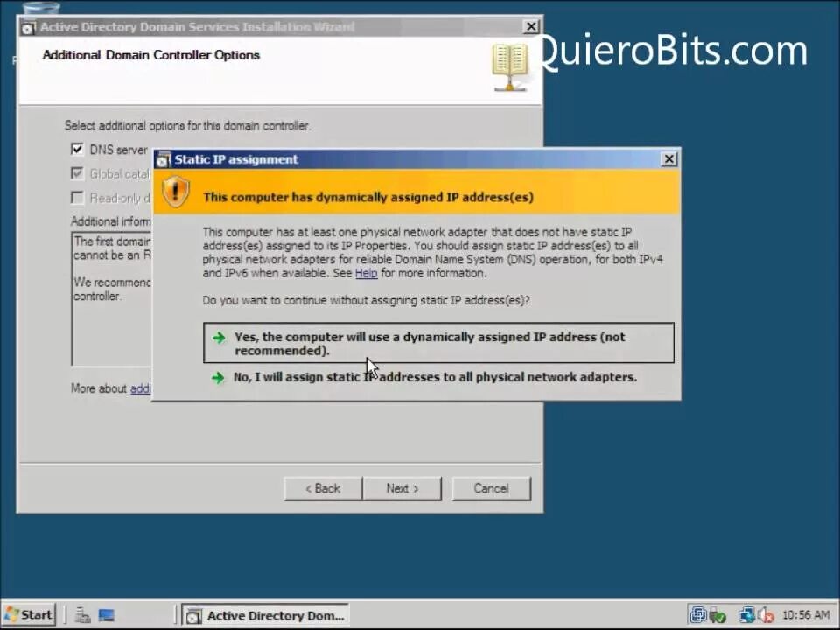The width and height of the screenshot is (840, 630).
Task: Click the warning shield icon in the dialog
Action: pos(176,192)
